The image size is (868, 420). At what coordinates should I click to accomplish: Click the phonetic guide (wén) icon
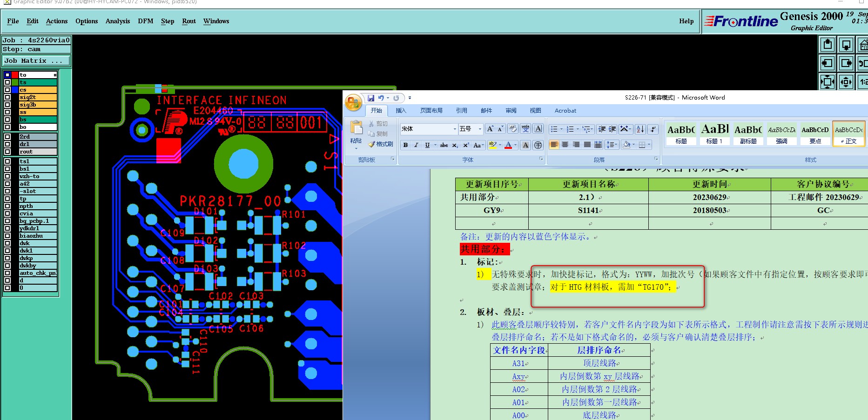(525, 129)
